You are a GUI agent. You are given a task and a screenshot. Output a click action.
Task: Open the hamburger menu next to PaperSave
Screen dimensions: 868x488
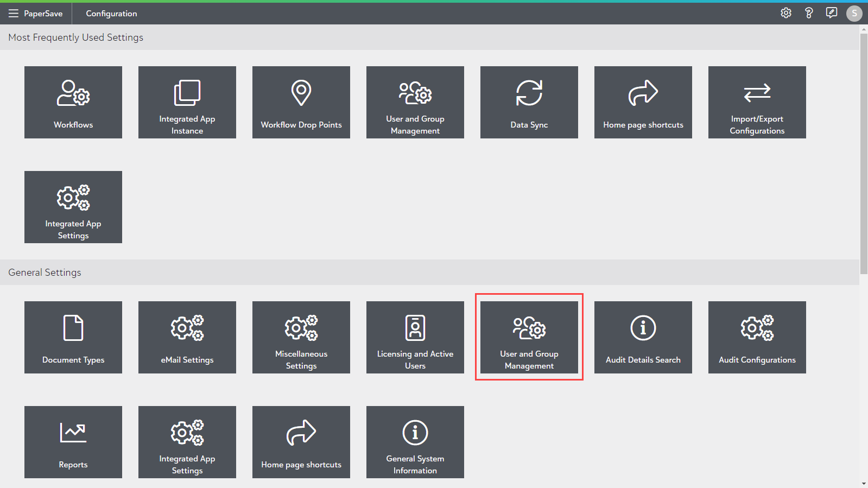coord(14,14)
